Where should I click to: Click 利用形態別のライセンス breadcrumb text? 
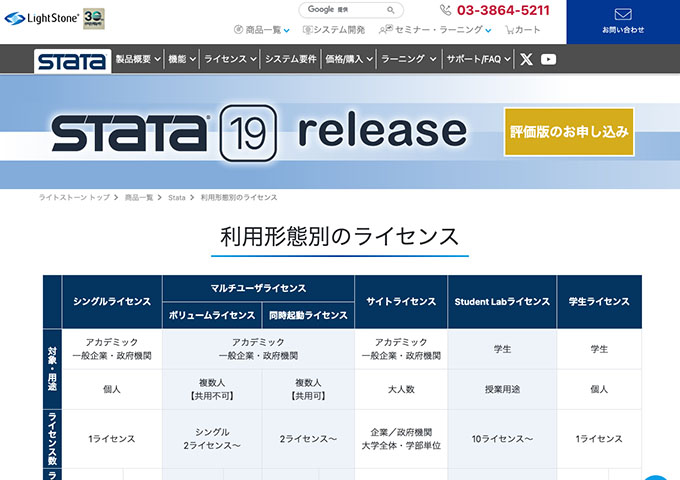(x=239, y=198)
